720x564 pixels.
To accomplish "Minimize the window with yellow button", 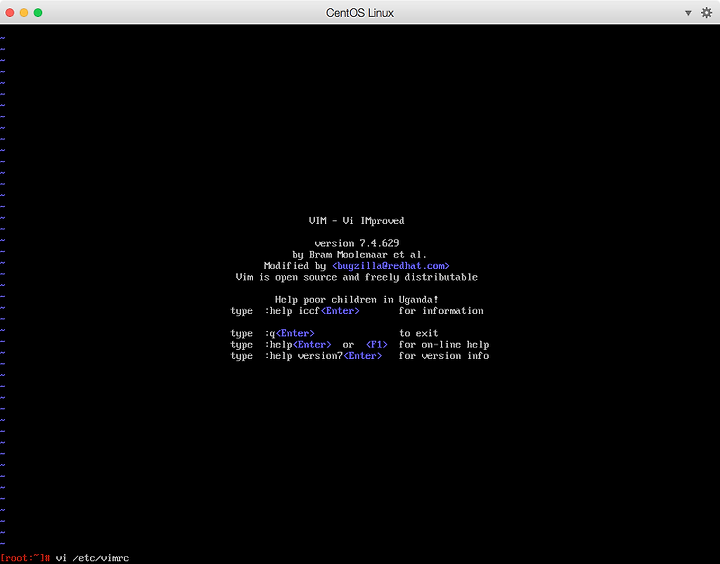I will pyautogui.click(x=24, y=13).
